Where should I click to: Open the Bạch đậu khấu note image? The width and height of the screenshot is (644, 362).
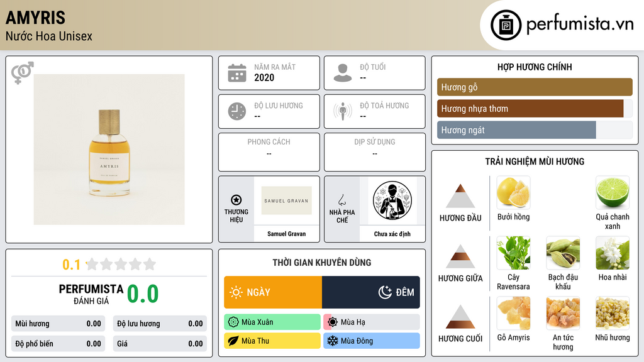pyautogui.click(x=563, y=253)
